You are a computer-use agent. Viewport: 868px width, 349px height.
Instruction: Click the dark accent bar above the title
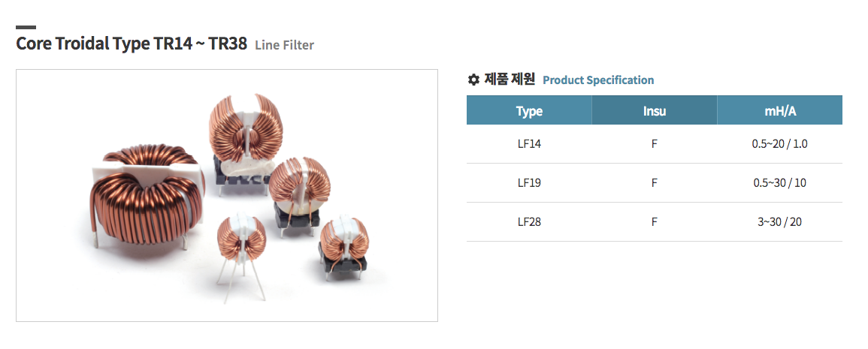(26, 27)
